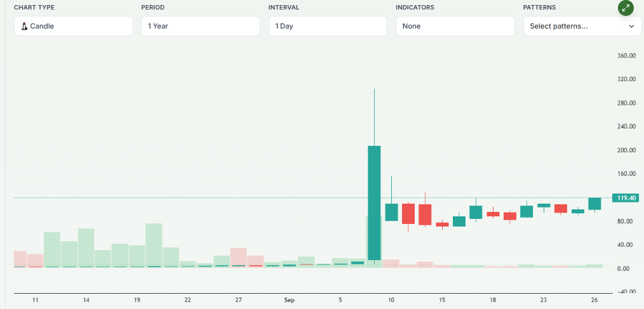644x309 pixels.
Task: Click the last green candle near 26
Action: [x=594, y=204]
